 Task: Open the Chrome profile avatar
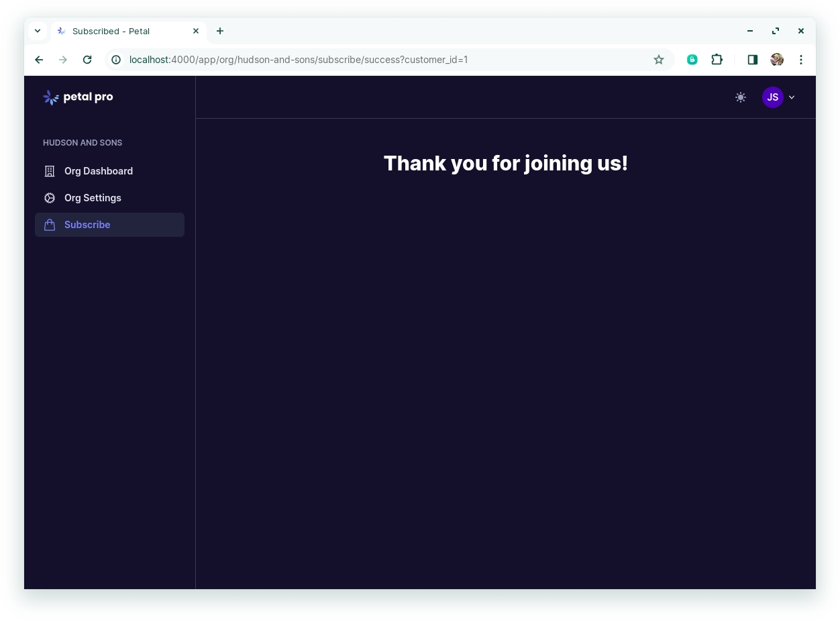point(777,60)
